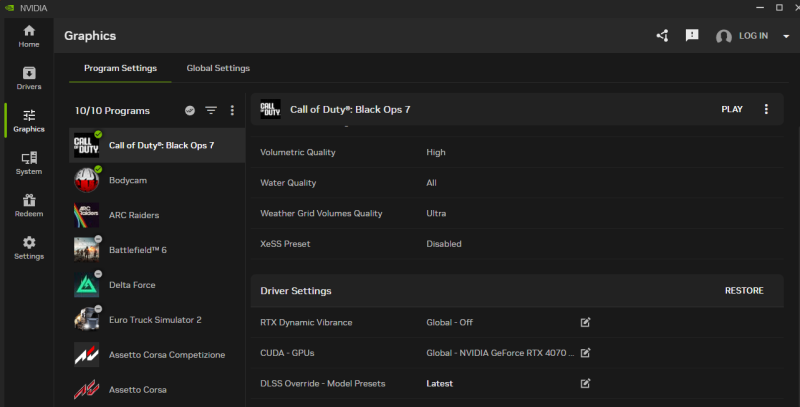Open the programs list filter
The image size is (800, 407).
point(211,110)
